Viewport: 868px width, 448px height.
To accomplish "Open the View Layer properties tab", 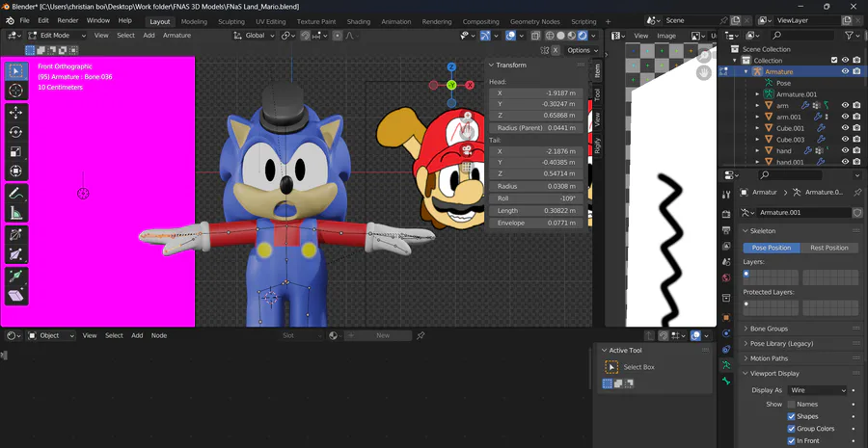I will point(726,246).
